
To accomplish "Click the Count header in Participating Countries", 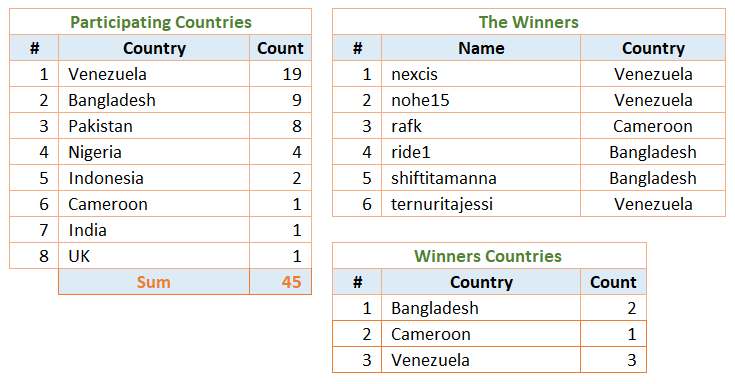I will click(280, 48).
